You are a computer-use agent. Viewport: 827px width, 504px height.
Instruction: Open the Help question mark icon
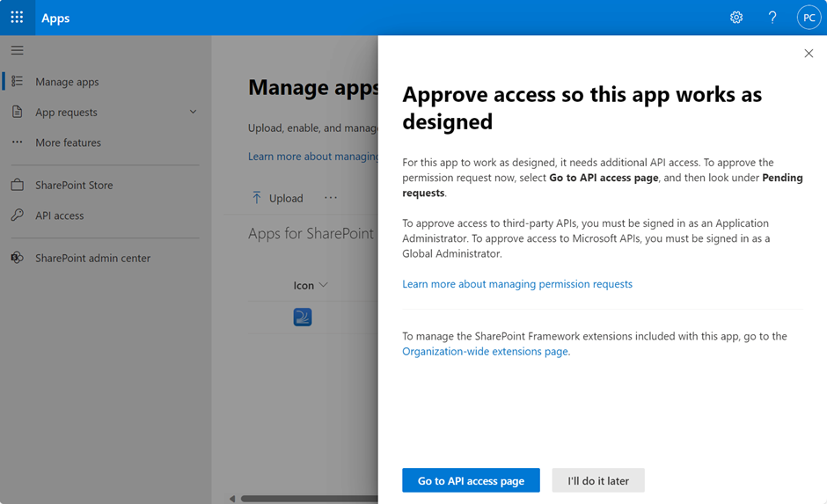pos(772,18)
